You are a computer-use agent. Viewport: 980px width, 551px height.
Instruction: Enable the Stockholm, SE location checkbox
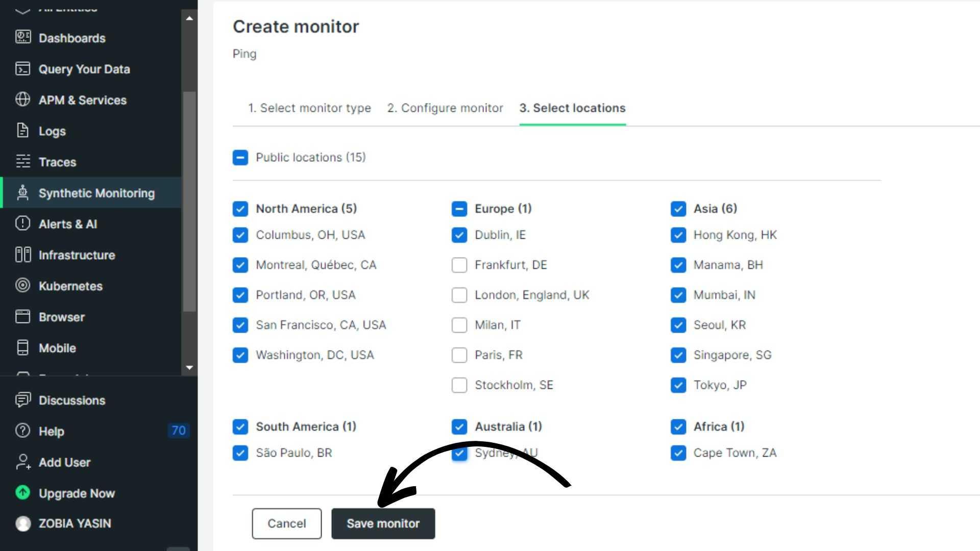click(459, 385)
